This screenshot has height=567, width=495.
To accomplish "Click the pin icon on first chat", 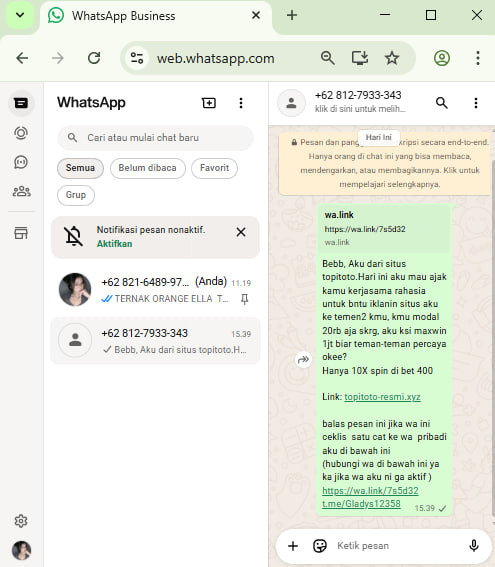I will click(245, 299).
